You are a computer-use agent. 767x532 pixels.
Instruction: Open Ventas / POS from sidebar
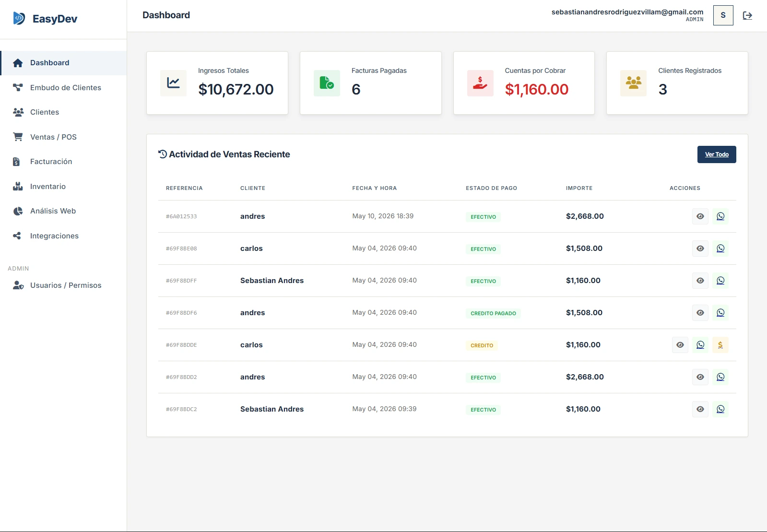[x=63, y=137]
